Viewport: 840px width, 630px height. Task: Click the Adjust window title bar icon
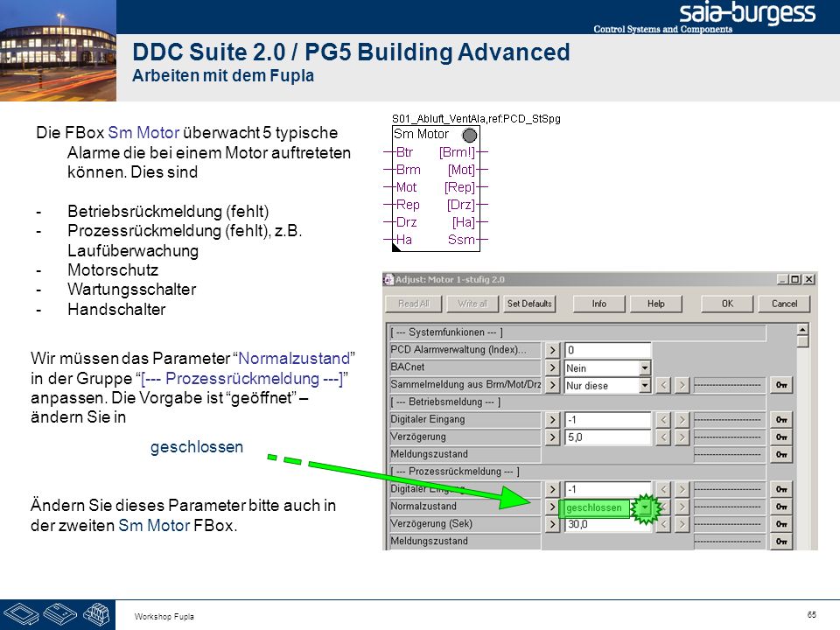388,280
